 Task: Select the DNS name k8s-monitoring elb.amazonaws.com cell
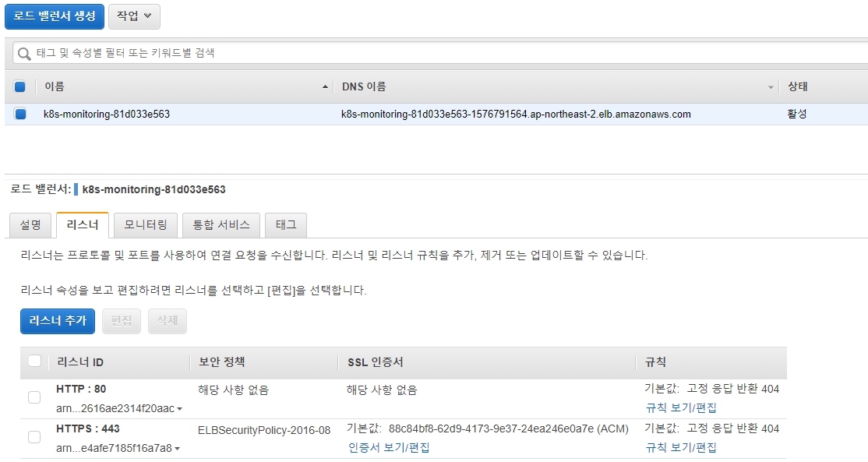pos(516,115)
